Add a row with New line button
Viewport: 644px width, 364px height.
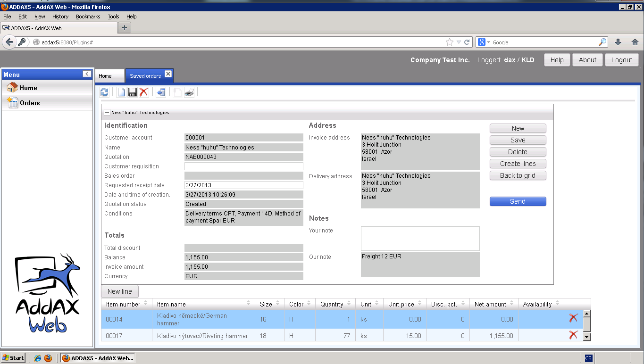[x=120, y=291]
